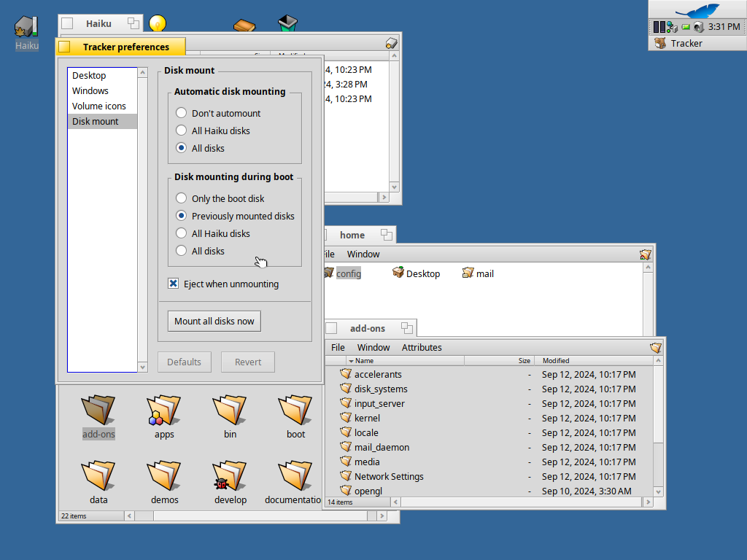Click the trash can icon on desktop
747x560 pixels.
tap(287, 23)
